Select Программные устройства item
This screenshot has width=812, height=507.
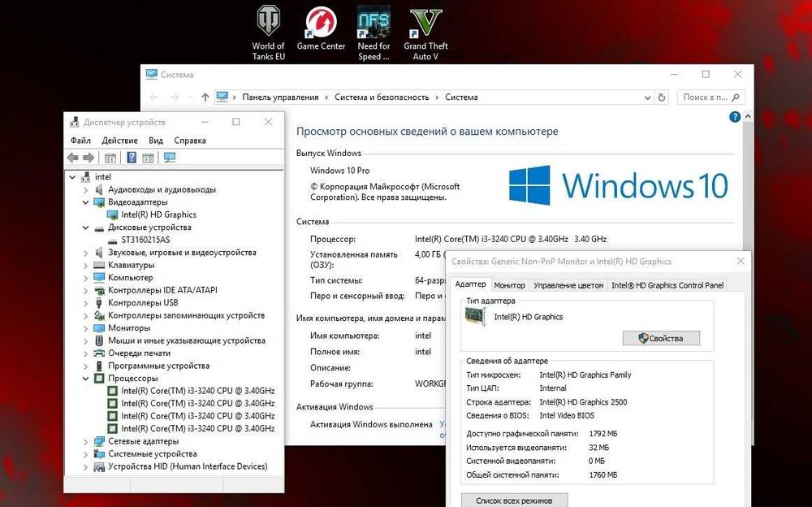click(158, 366)
